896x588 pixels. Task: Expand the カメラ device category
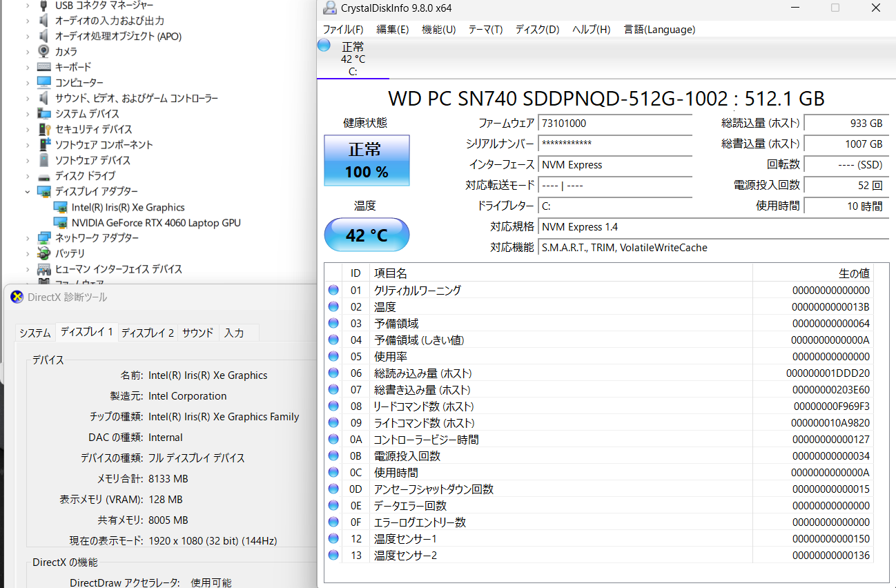pyautogui.click(x=28, y=52)
